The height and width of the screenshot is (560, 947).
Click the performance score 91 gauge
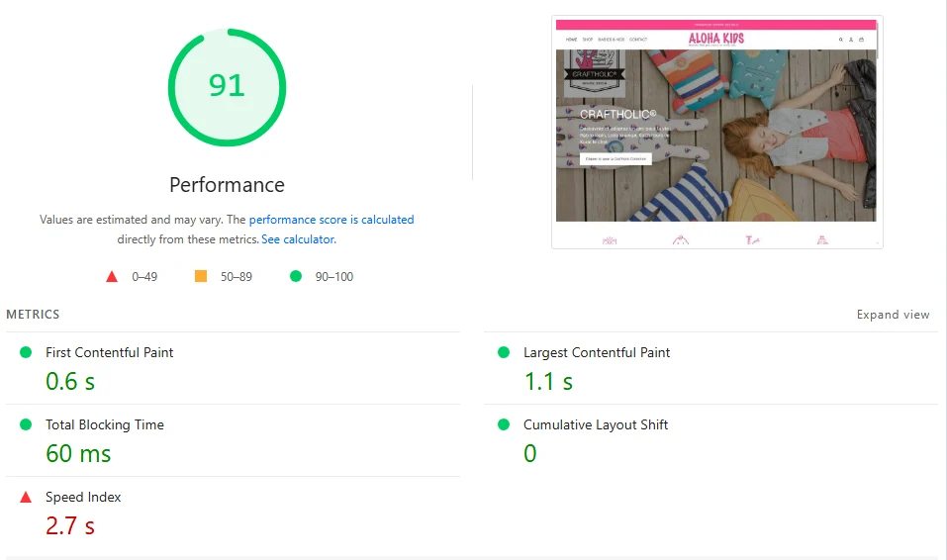point(227,88)
